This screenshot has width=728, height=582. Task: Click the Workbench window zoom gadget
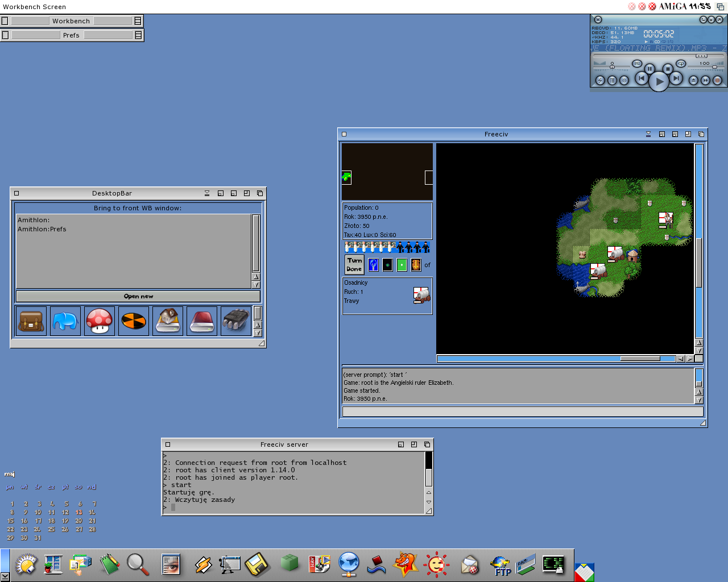(138, 21)
